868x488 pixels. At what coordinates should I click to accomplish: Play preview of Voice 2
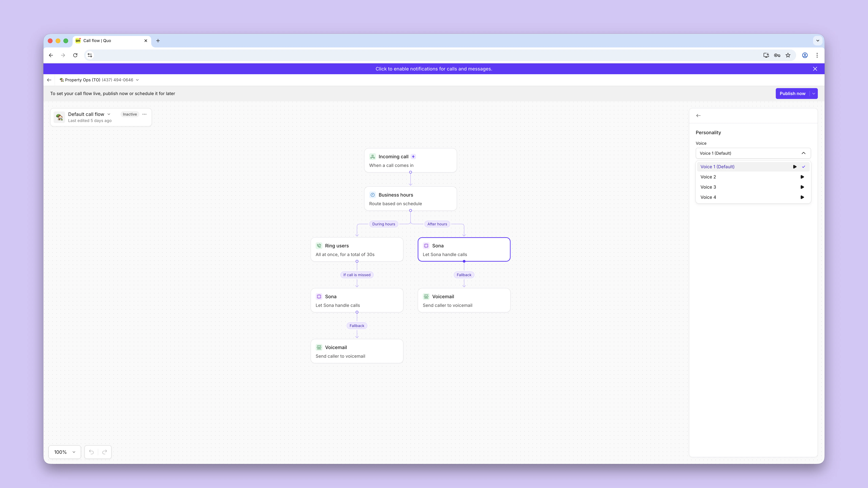tap(802, 177)
